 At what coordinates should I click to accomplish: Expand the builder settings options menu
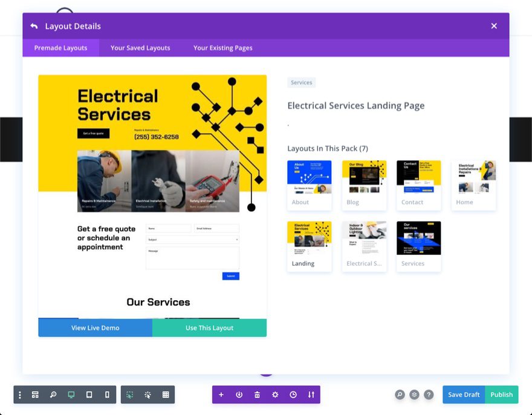click(x=20, y=394)
